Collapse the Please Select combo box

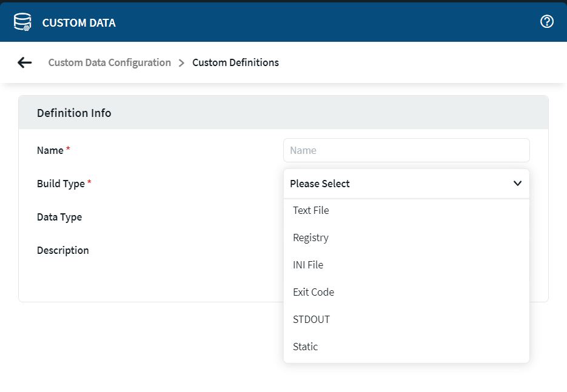click(406, 184)
